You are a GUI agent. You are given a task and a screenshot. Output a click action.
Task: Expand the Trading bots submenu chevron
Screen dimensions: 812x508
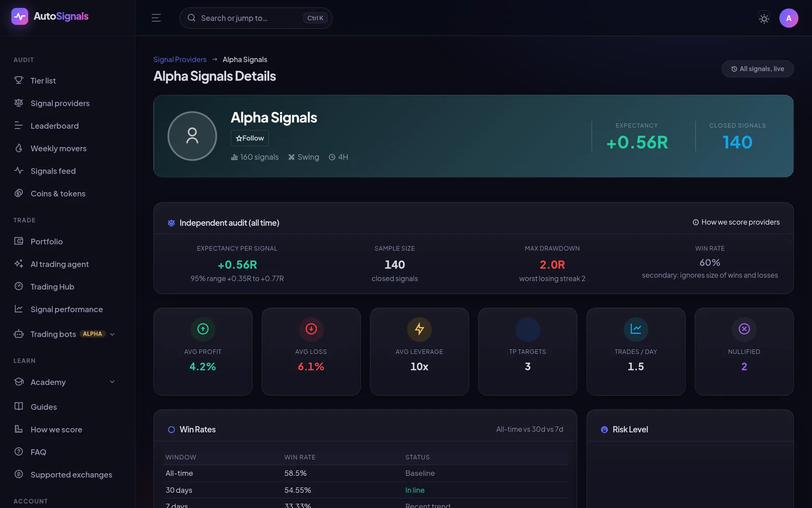pos(112,334)
